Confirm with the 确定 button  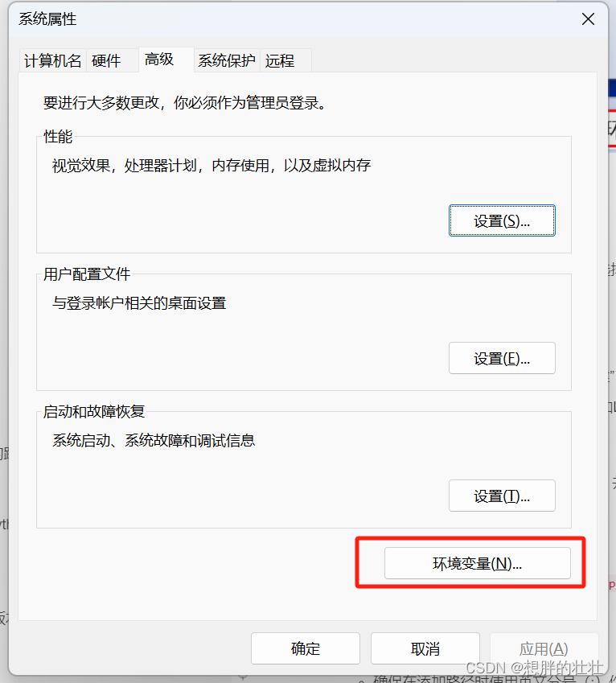pyautogui.click(x=305, y=648)
